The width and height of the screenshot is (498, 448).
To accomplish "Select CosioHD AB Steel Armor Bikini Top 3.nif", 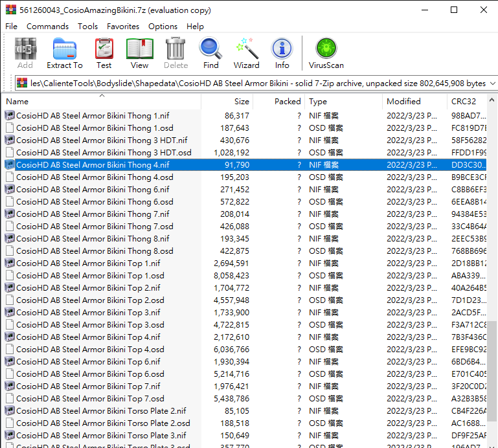I will click(x=88, y=312).
